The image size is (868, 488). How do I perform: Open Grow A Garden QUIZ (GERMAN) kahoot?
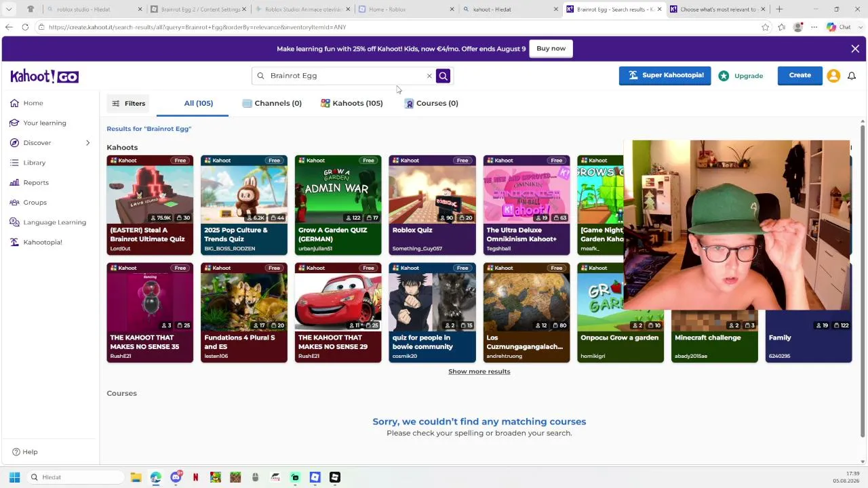338,205
